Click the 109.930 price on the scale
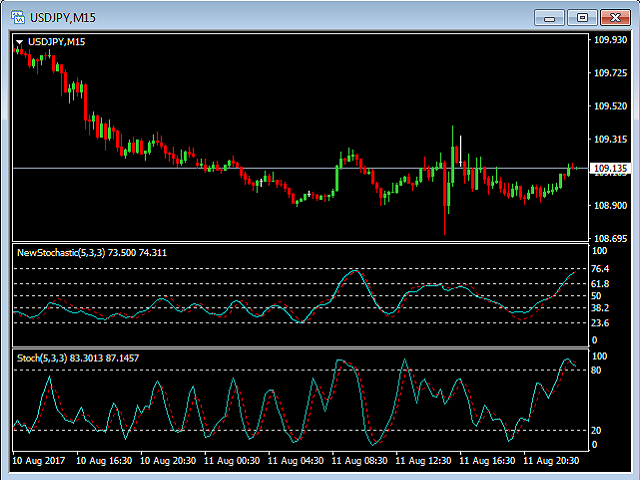Screen dimensions: 640x480 (608, 40)
